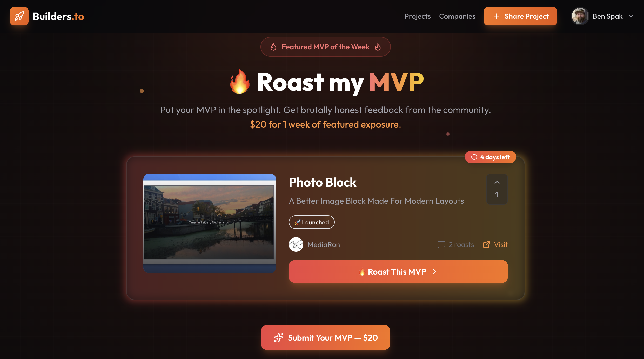Click the external link icon beside Visit
The image size is (644, 359).
tap(486, 244)
